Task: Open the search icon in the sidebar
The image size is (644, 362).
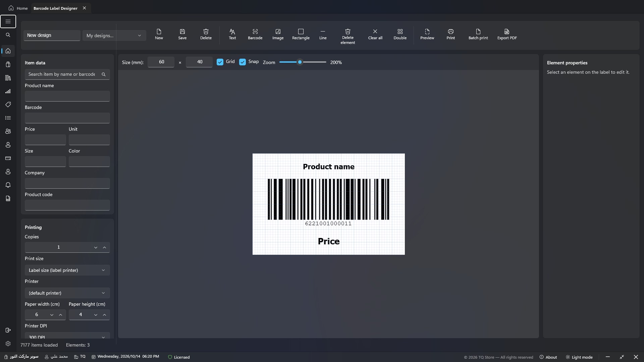Action: pos(8,35)
